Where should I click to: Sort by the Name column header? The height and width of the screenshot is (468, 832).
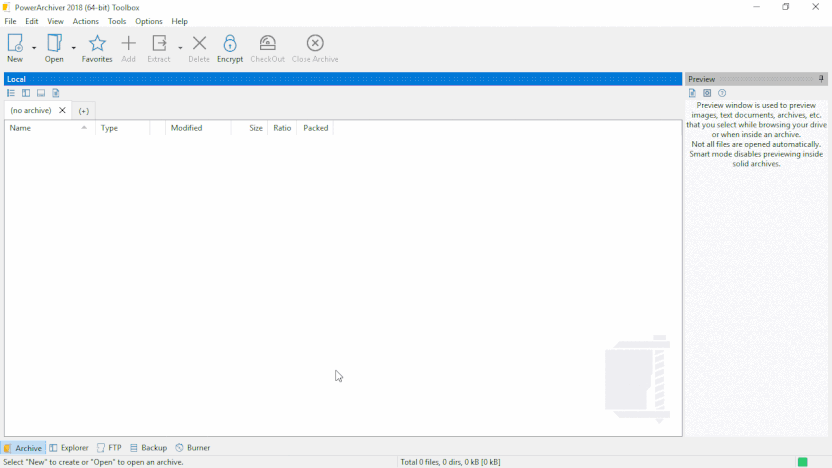click(x=50, y=128)
